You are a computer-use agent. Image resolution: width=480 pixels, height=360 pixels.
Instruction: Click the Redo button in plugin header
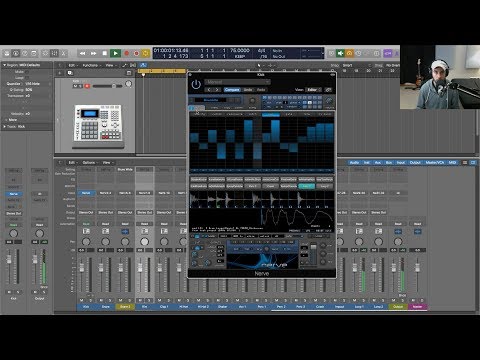[x=261, y=90]
